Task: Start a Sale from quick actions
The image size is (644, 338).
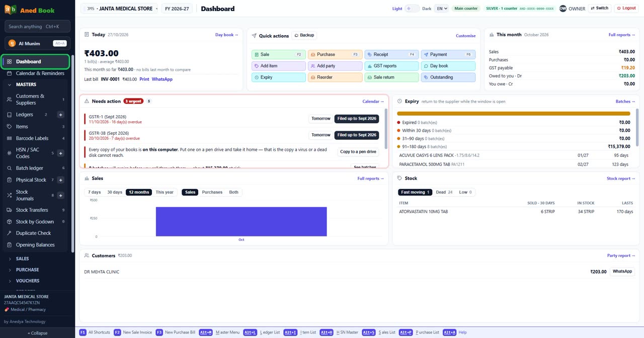Action: 278,54
